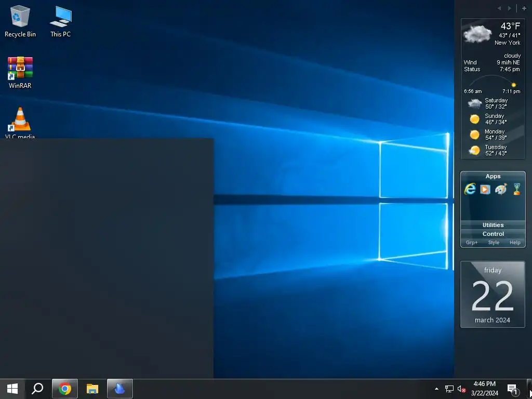Click the 43°F current temperature

[x=510, y=26]
